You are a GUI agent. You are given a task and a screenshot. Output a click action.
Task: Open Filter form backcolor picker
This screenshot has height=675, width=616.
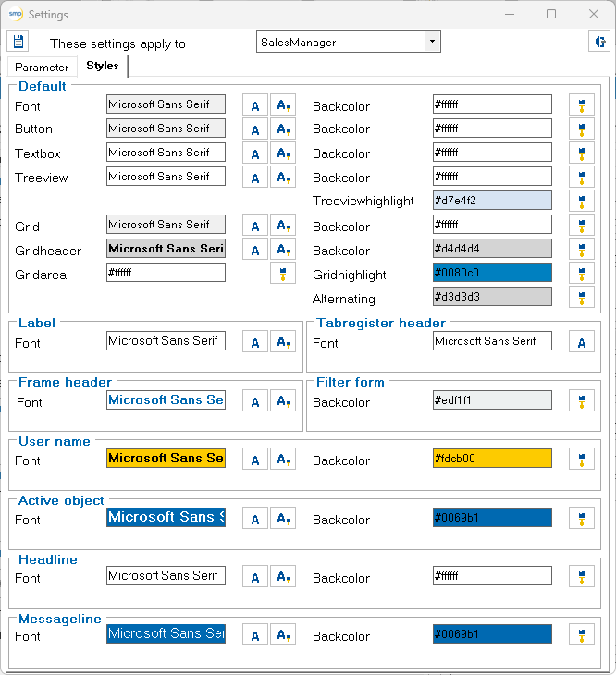(582, 400)
